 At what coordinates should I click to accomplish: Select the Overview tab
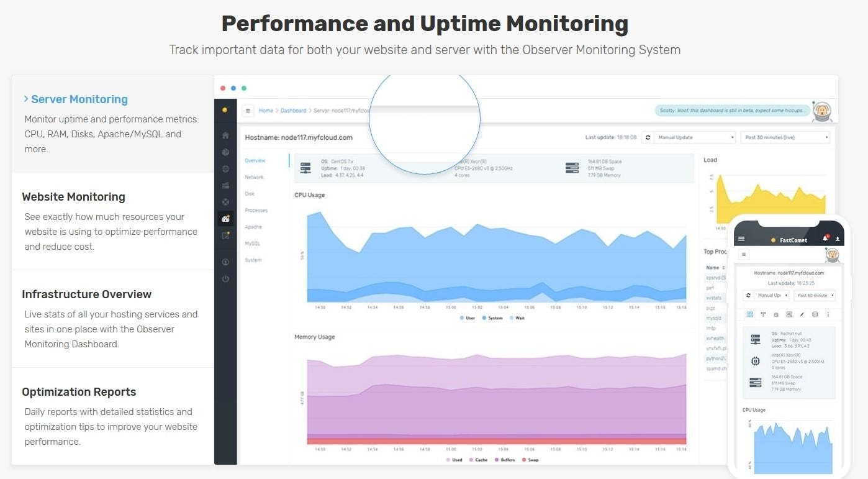(x=255, y=161)
